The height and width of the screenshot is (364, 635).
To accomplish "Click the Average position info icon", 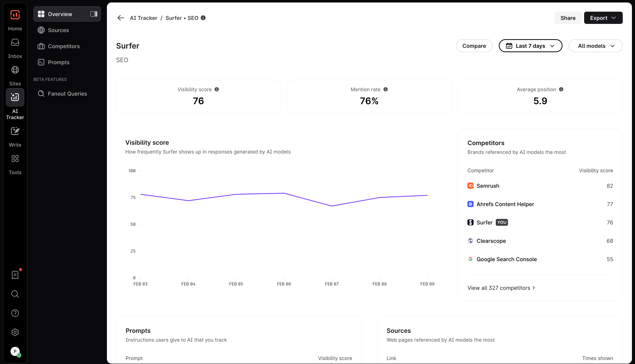I will [x=561, y=89].
